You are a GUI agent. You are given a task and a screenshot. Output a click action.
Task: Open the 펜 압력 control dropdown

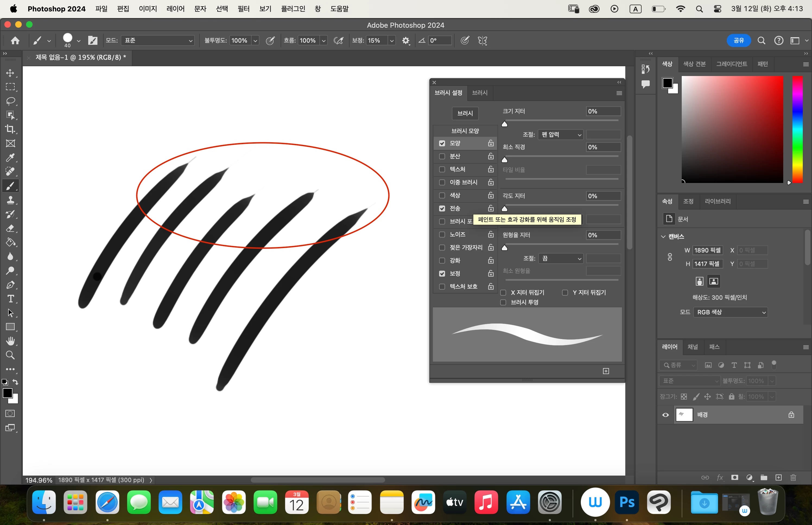point(560,135)
